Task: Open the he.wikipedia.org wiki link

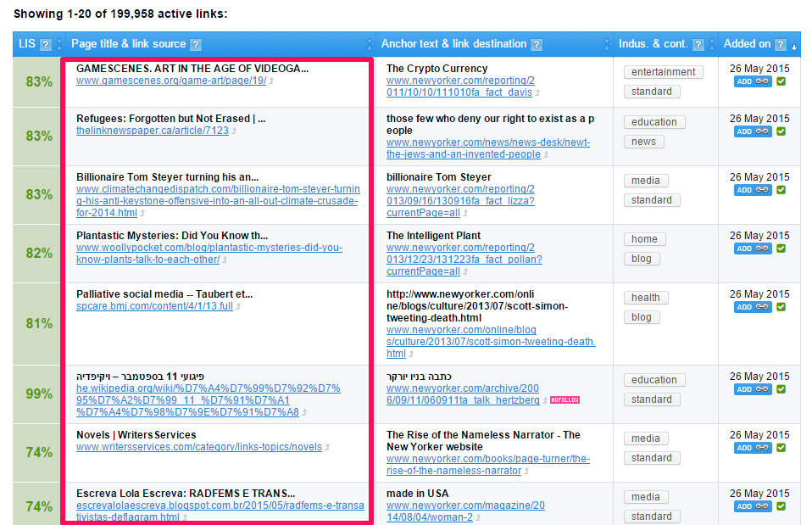Action: (209, 400)
